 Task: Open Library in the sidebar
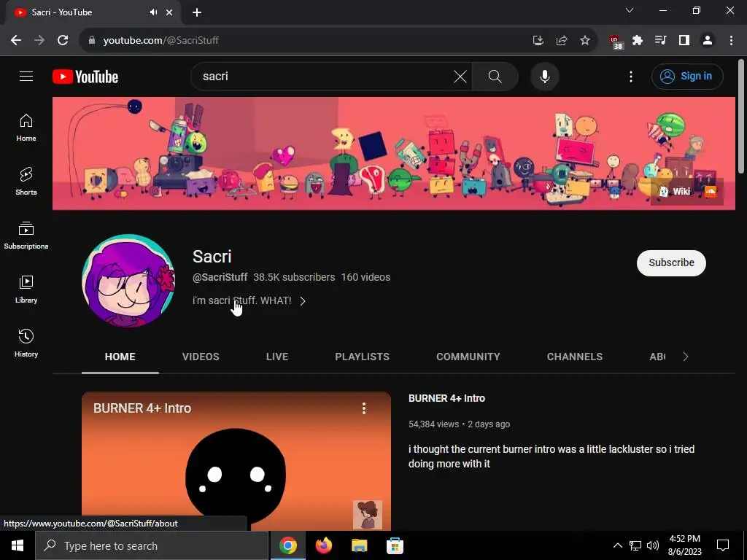click(26, 289)
